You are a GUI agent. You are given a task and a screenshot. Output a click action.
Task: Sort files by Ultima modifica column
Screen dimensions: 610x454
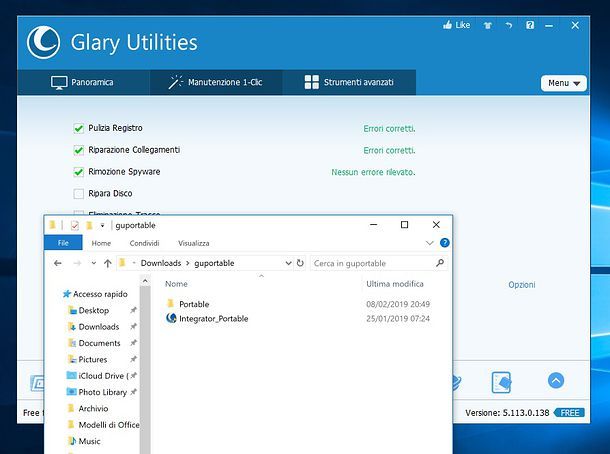(394, 284)
